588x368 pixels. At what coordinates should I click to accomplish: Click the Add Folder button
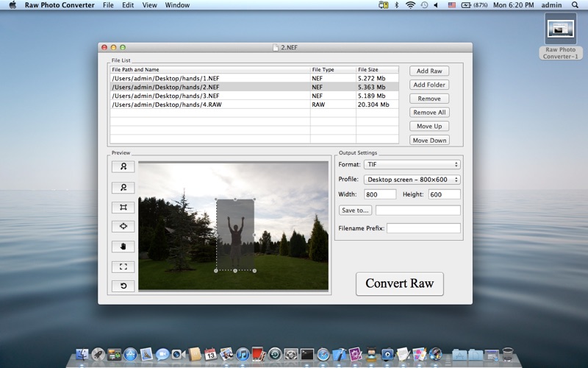tap(429, 85)
